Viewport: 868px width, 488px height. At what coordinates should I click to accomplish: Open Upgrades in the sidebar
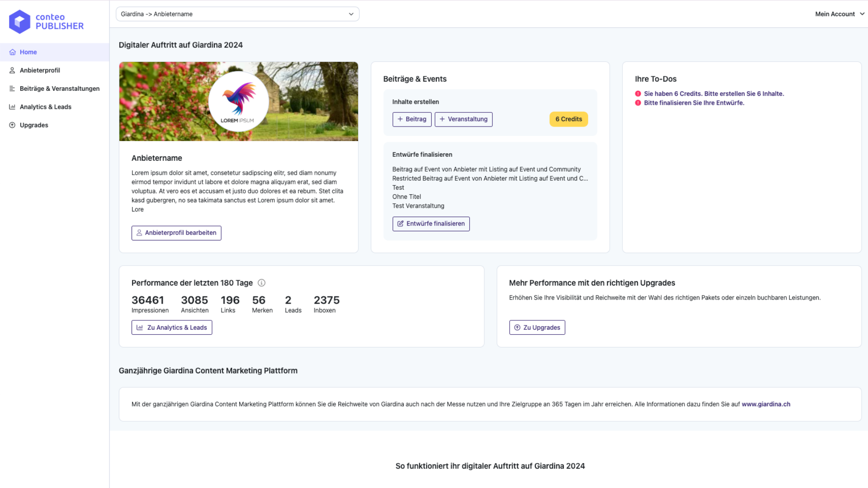click(x=54, y=125)
